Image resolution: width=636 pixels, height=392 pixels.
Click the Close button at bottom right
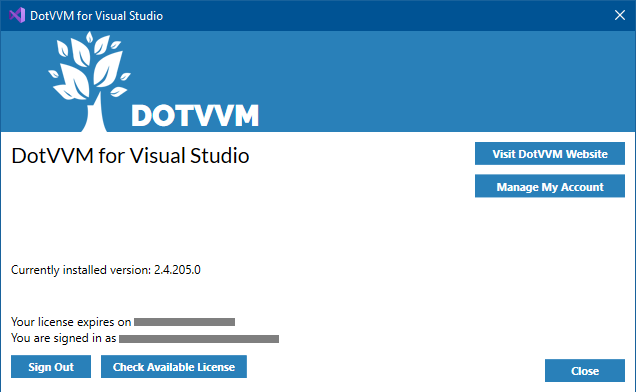click(584, 370)
